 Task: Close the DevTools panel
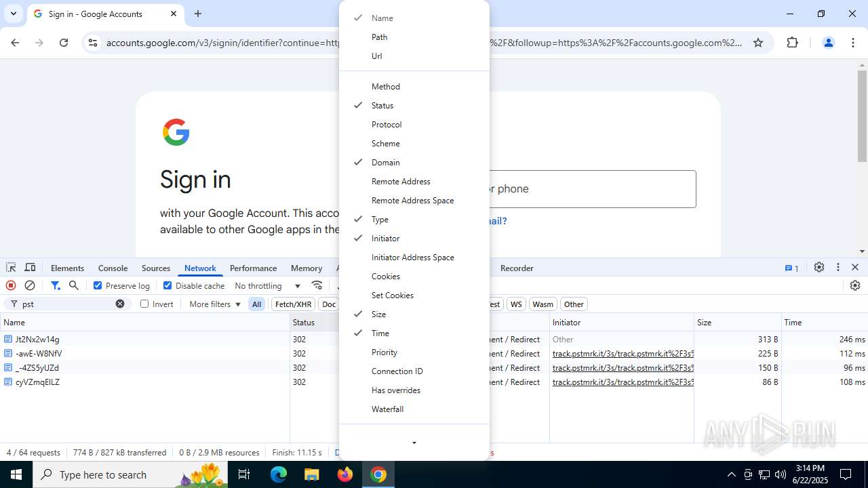tap(855, 268)
